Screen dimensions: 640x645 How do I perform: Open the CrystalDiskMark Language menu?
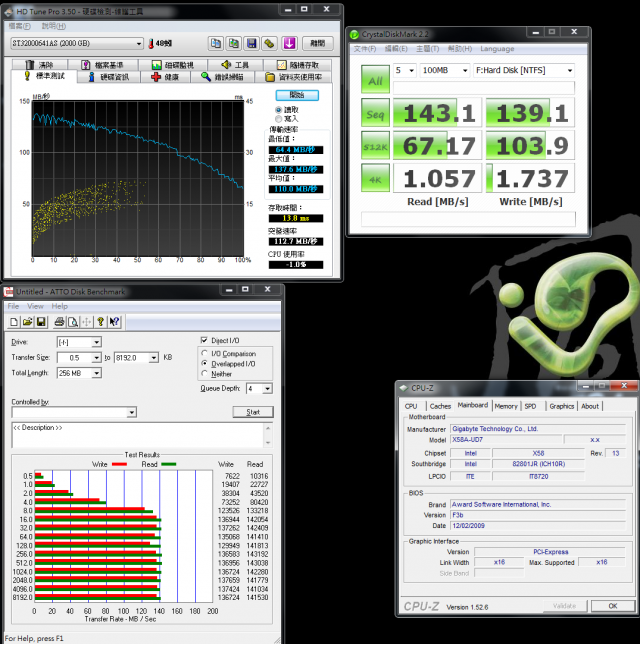497,49
